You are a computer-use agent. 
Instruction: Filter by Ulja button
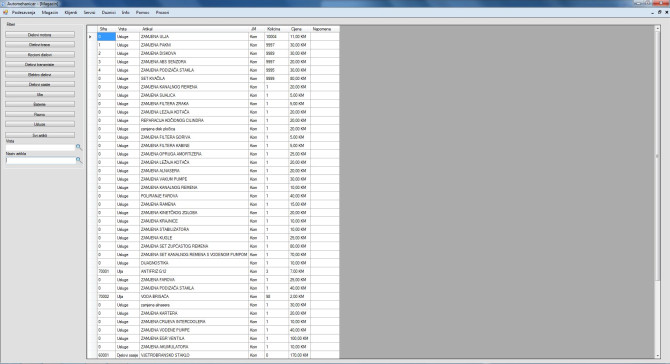[40, 94]
